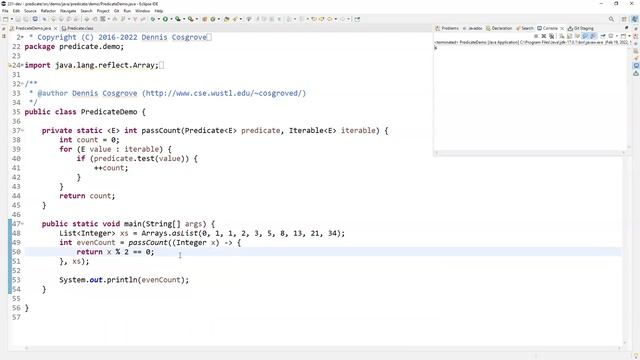Open the Refactor menu
Viewport: 640px width, 360px height.
[48, 11]
